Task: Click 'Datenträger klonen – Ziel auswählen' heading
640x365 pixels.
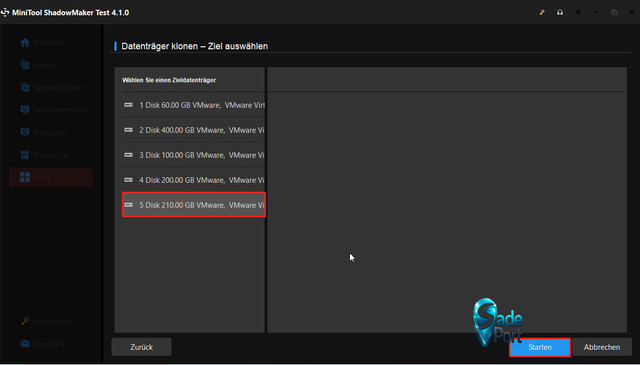Action: [x=195, y=46]
